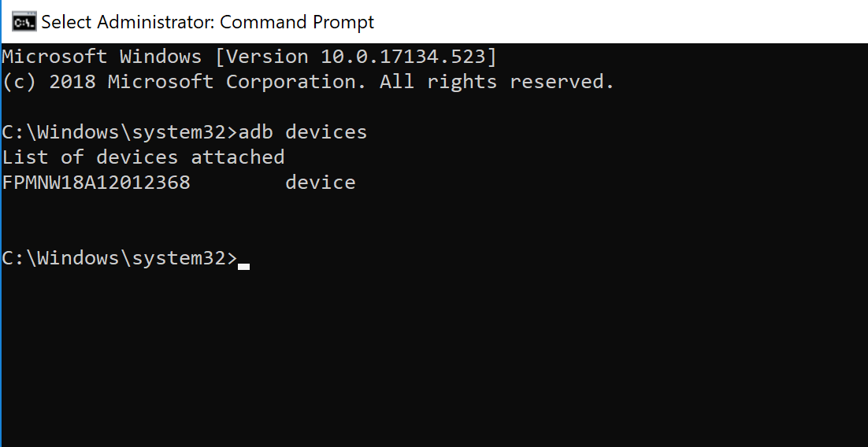868x447 pixels.
Task: Click 'devices' in the typed adb command
Action: click(326, 132)
